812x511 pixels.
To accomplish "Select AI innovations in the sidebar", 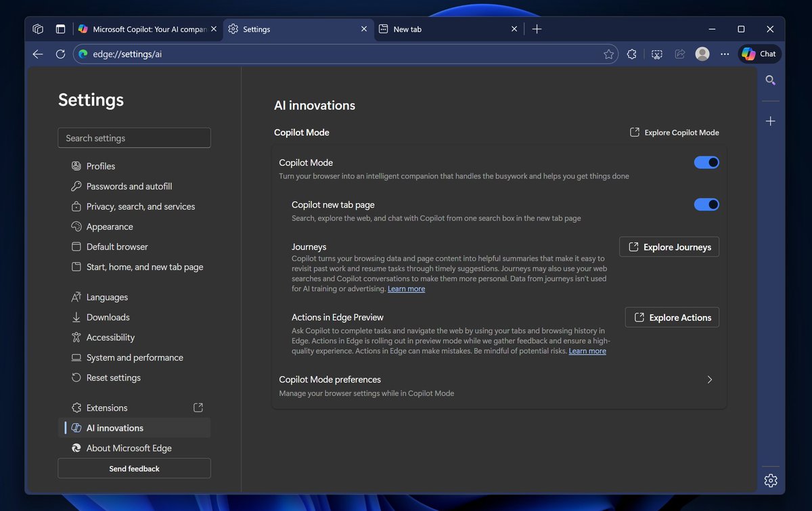I will [x=134, y=428].
